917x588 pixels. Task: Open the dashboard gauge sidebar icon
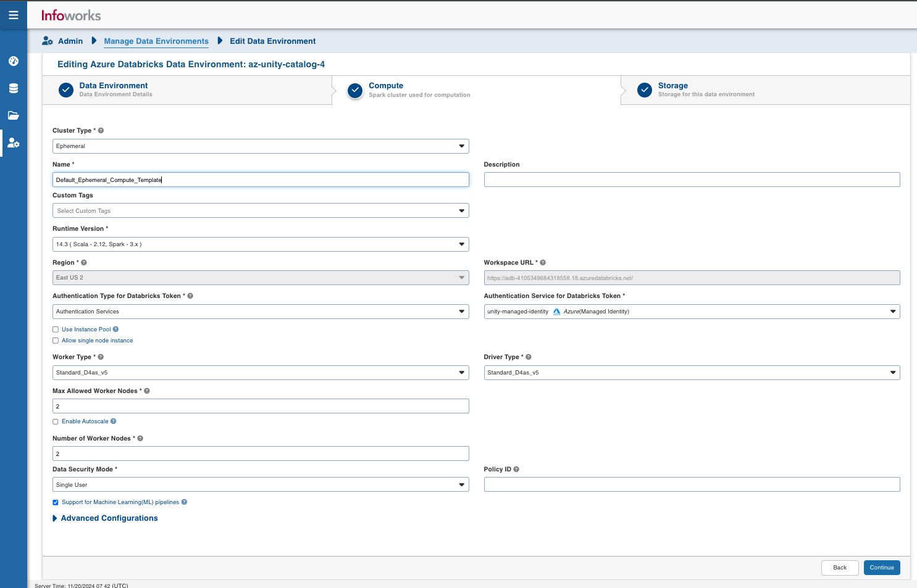pos(14,61)
